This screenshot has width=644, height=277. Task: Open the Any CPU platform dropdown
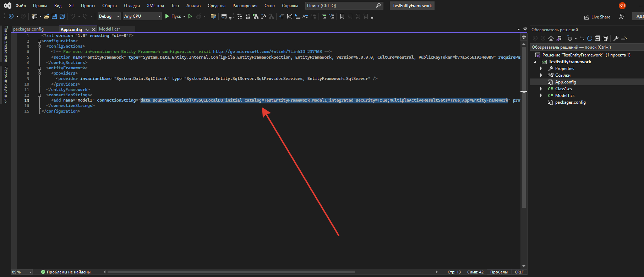pos(142,16)
